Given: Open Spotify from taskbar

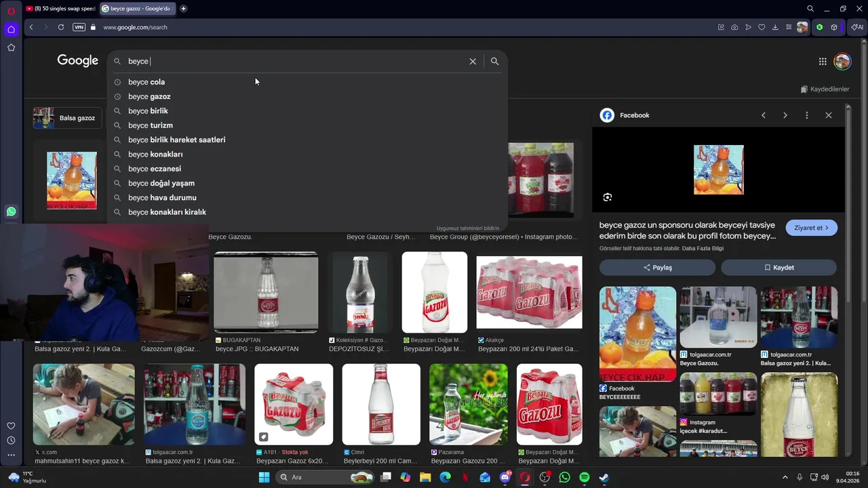Looking at the screenshot, I should tap(585, 477).
